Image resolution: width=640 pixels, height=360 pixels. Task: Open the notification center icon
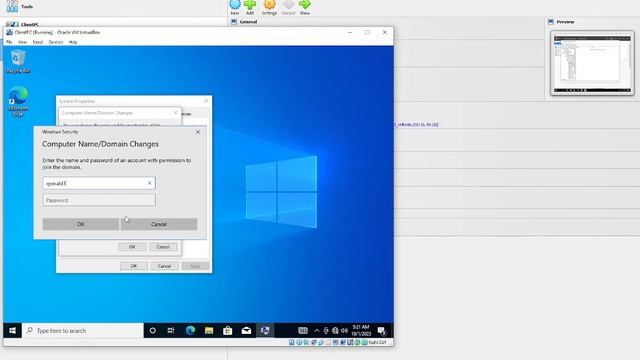pos(382,331)
